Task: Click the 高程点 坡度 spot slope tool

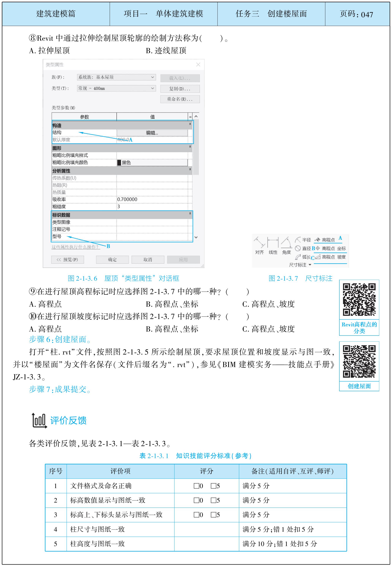Action: coord(331,257)
